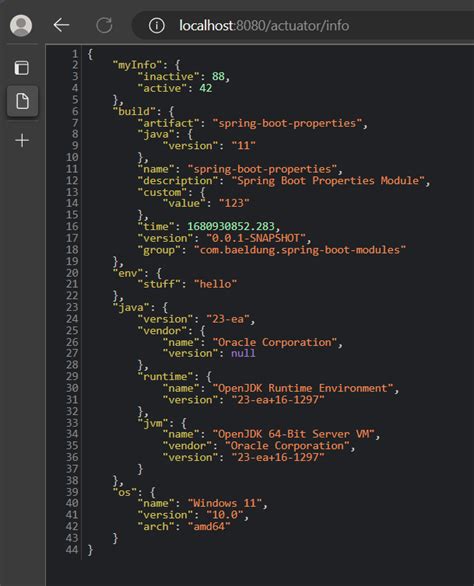Select the current page tab in sidebar
Image resolution: width=474 pixels, height=586 pixels.
(x=22, y=101)
